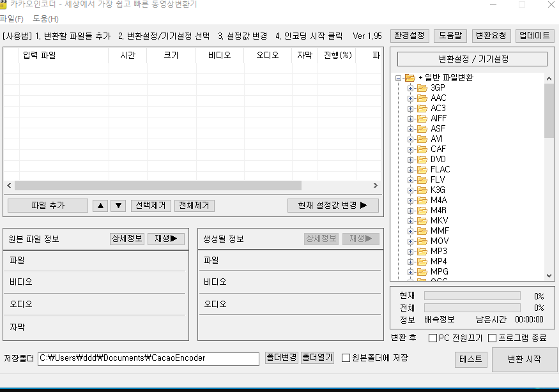Toggle 프로그램 종료 checkbox

(493, 338)
